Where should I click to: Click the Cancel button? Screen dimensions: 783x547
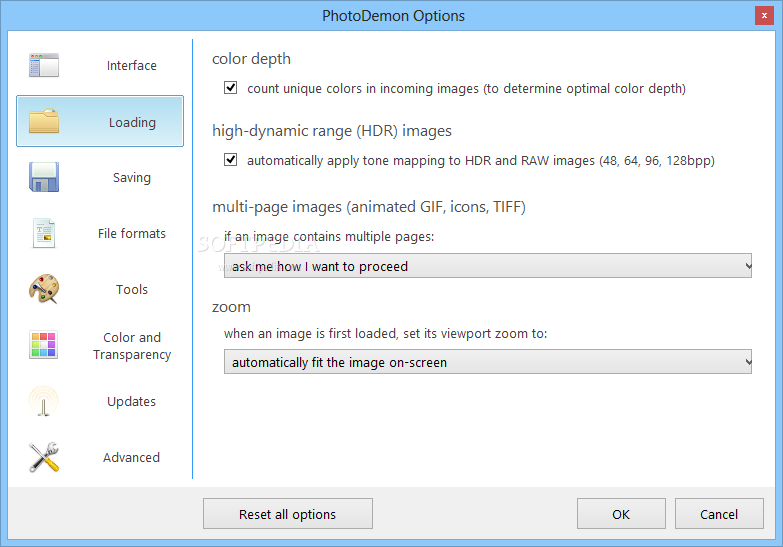pos(719,514)
